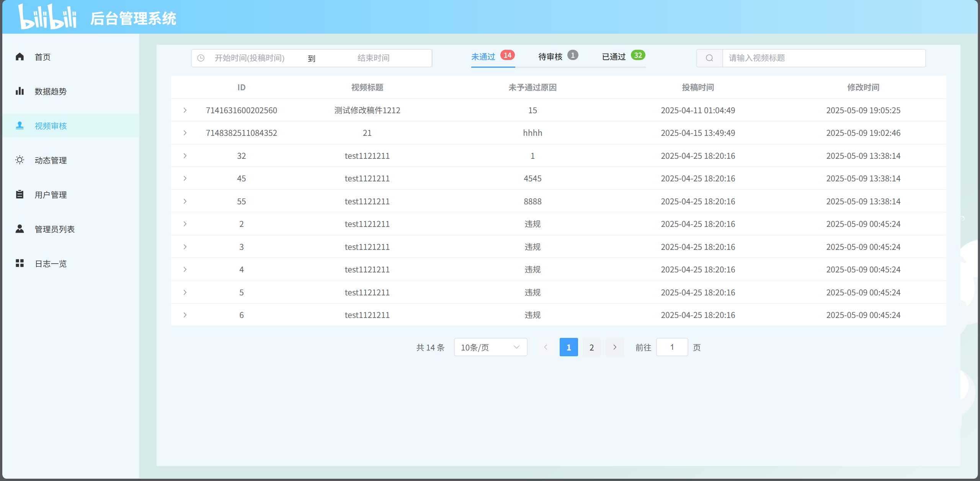980x481 pixels.
Task: Click the sun icon for 动态管理
Action: coord(20,160)
